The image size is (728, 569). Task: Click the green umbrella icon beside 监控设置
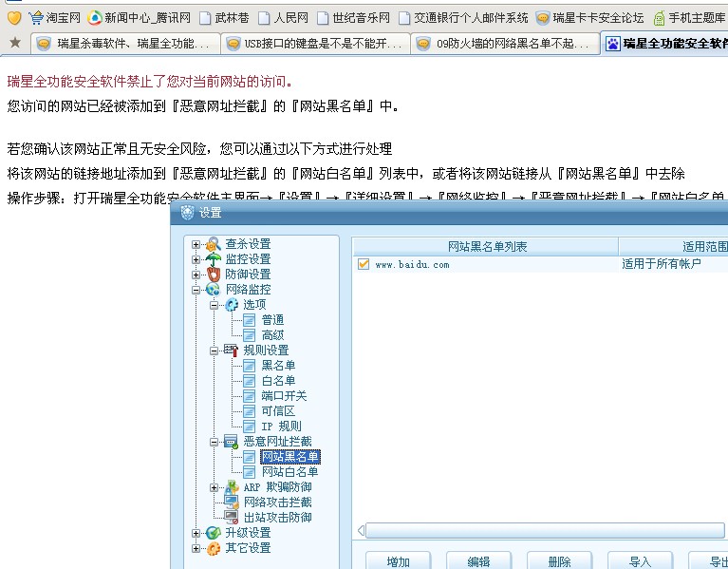[x=214, y=259]
